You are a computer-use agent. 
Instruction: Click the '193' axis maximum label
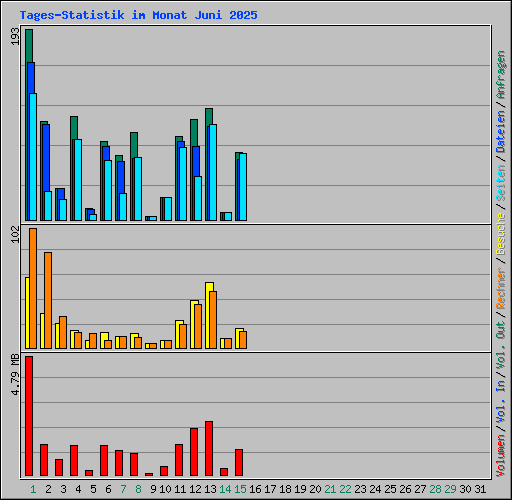(x=15, y=37)
